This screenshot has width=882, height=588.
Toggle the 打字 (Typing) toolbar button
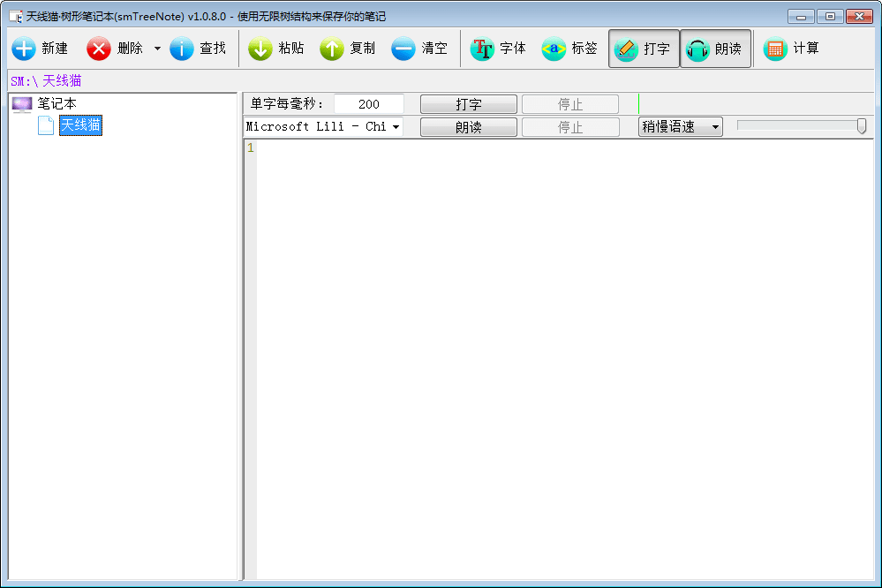pos(644,49)
